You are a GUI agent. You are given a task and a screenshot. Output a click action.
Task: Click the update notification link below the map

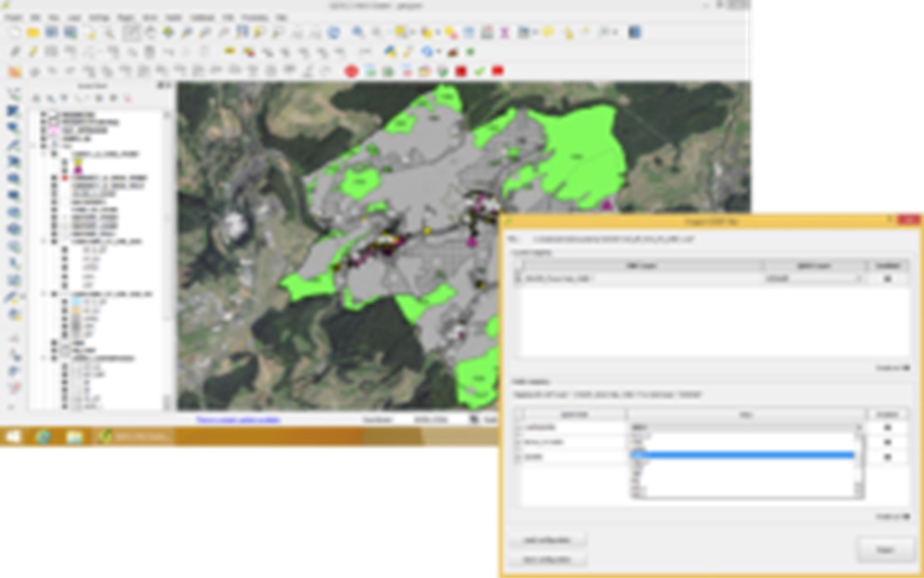tap(237, 420)
